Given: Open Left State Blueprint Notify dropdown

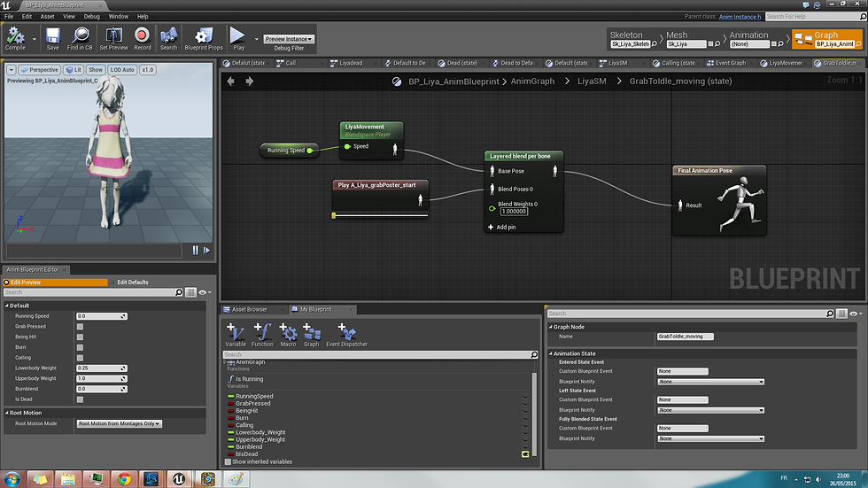Looking at the screenshot, I should pos(710,410).
